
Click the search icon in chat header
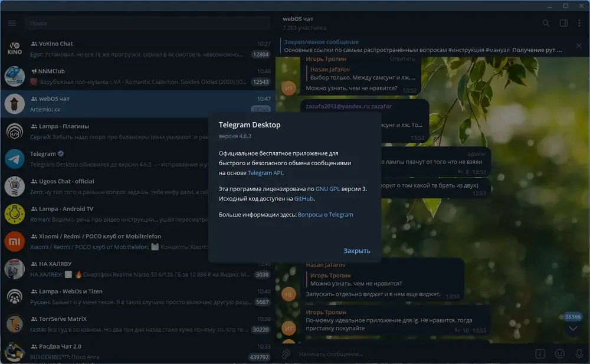(546, 24)
